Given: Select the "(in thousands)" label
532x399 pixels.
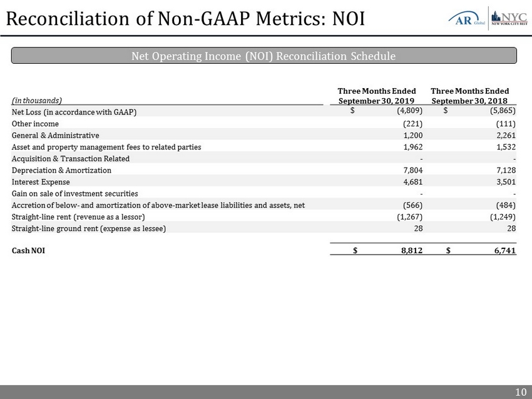Looking at the screenshot, I should tap(36, 100).
